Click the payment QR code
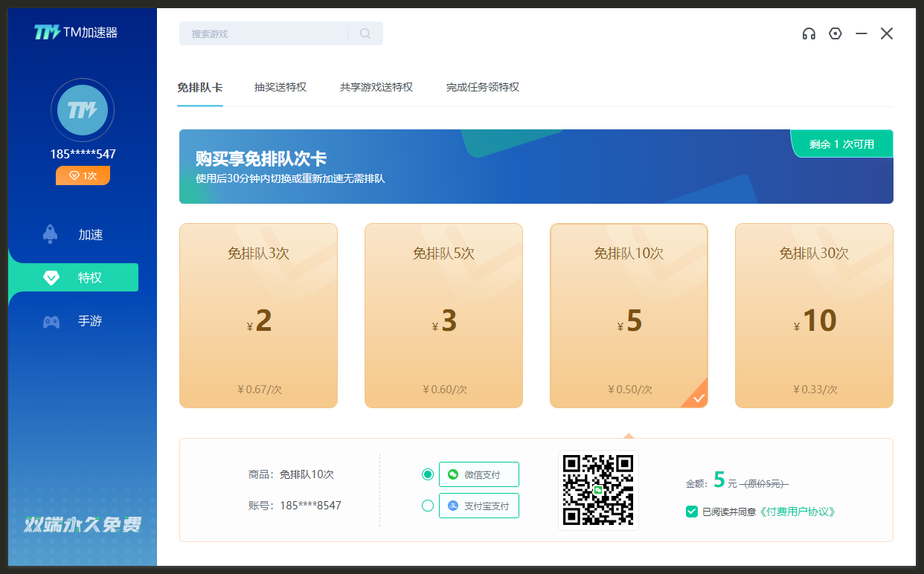This screenshot has height=574, width=924. [x=598, y=490]
